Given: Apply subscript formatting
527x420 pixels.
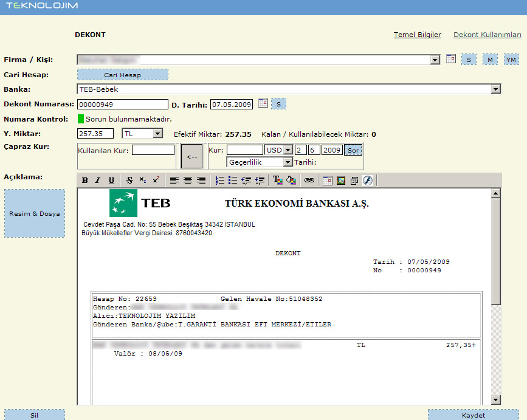Looking at the screenshot, I should 142,181.
